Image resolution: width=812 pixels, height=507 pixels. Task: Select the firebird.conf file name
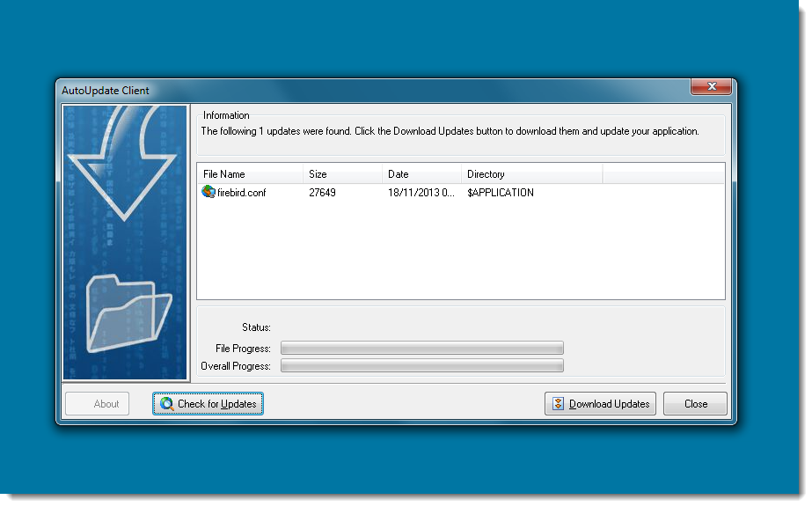tap(241, 193)
